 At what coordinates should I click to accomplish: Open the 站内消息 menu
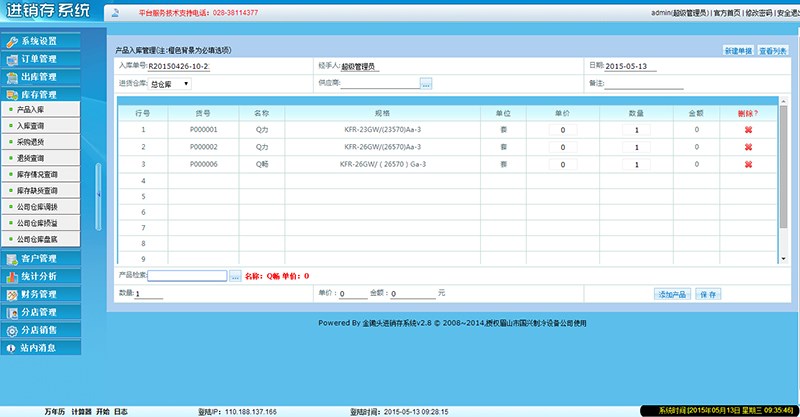(x=40, y=348)
